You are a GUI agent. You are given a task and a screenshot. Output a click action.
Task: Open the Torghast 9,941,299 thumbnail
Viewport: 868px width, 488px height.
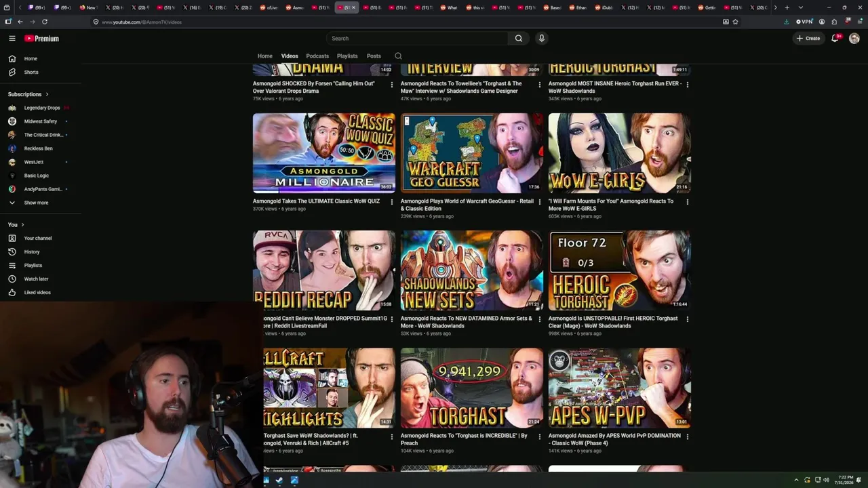[472, 388]
